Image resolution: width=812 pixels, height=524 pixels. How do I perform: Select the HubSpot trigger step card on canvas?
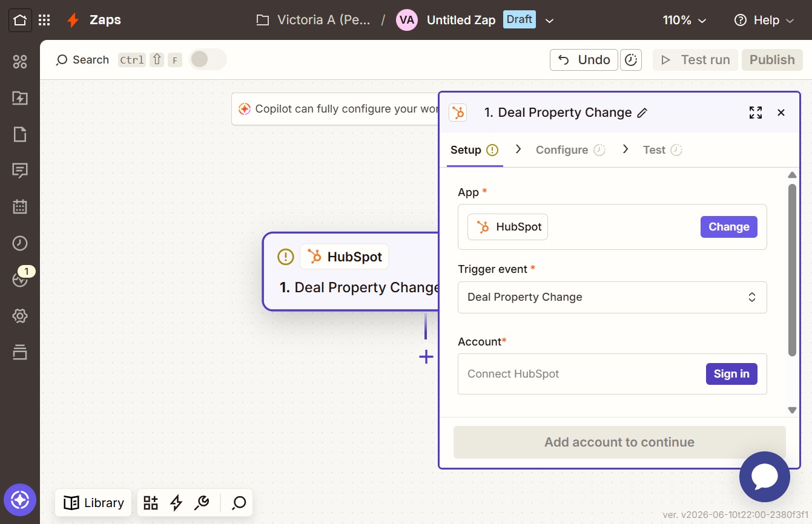point(351,272)
